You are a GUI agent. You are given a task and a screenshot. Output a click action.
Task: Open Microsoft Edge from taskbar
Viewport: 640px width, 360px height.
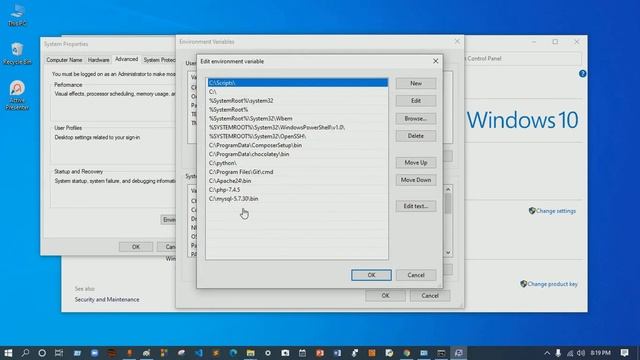pos(233,353)
